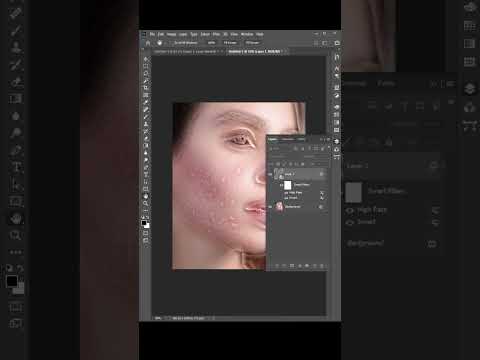Select the Lasso tool
The height and width of the screenshot is (360, 480).
[x=146, y=73]
